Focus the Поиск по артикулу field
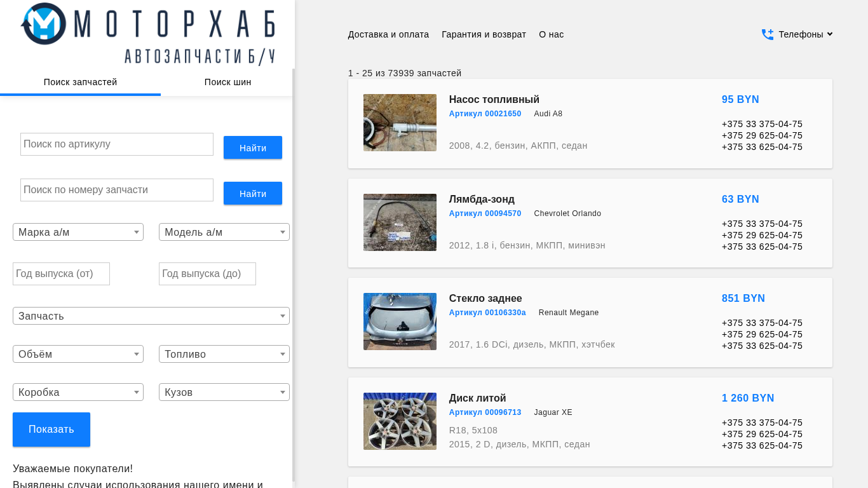The image size is (868, 488). tap(117, 144)
